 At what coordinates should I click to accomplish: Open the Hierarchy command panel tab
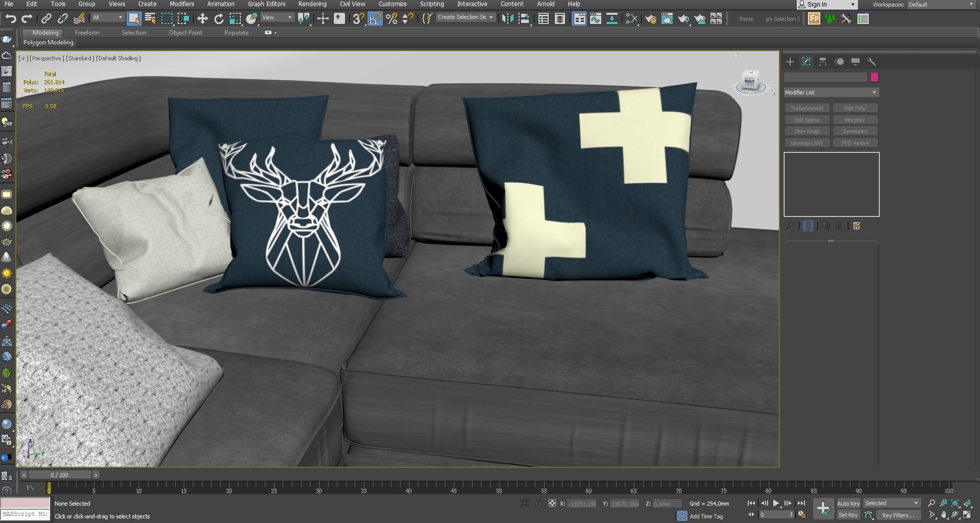tap(823, 62)
